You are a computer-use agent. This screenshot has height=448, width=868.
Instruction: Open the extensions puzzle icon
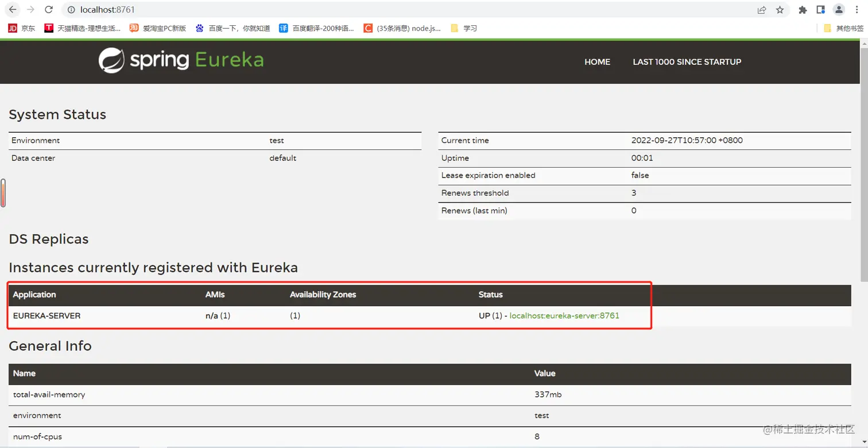point(803,10)
